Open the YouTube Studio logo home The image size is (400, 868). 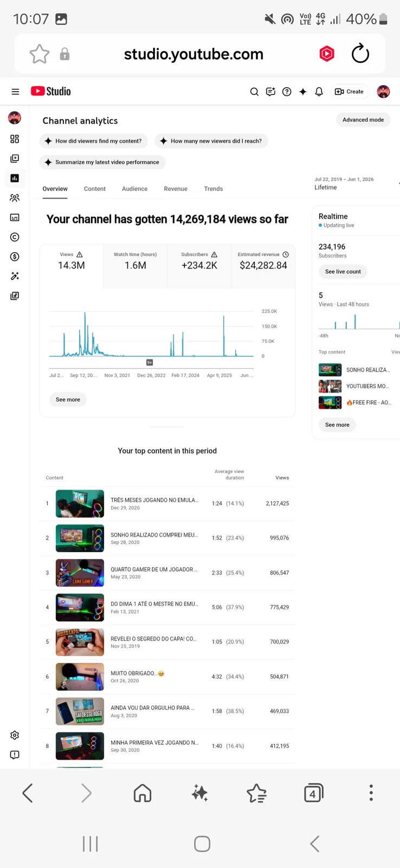pos(51,91)
